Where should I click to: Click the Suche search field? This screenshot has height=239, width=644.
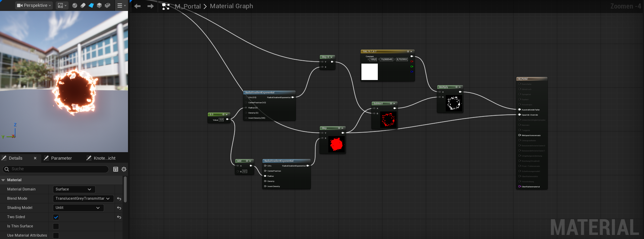pos(56,169)
